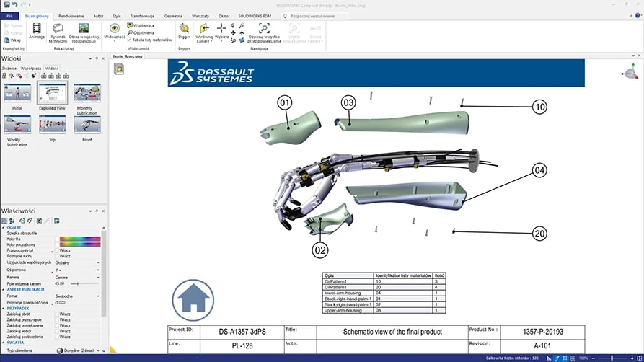Click the Wybierz crosshair tool
The image size is (644, 362).
[x=221, y=28]
